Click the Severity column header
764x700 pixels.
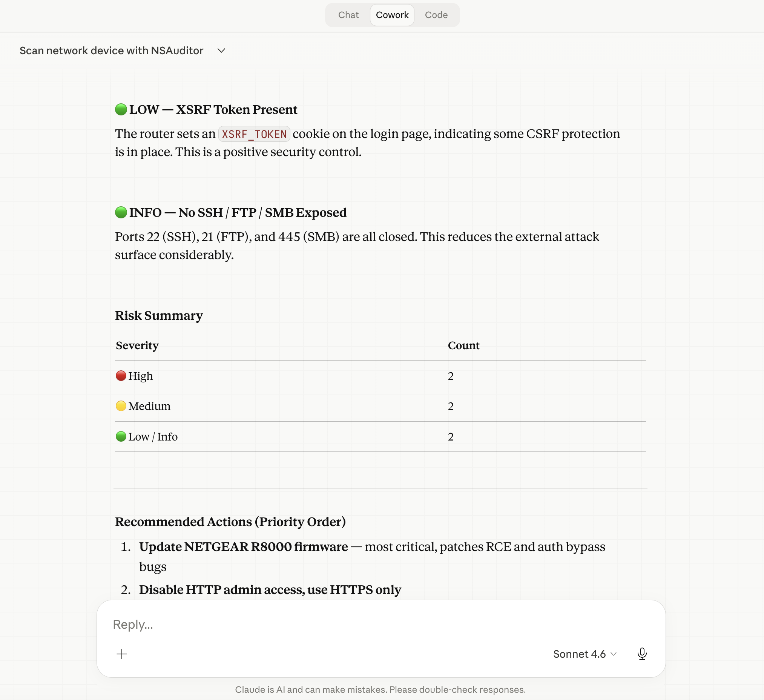137,345
